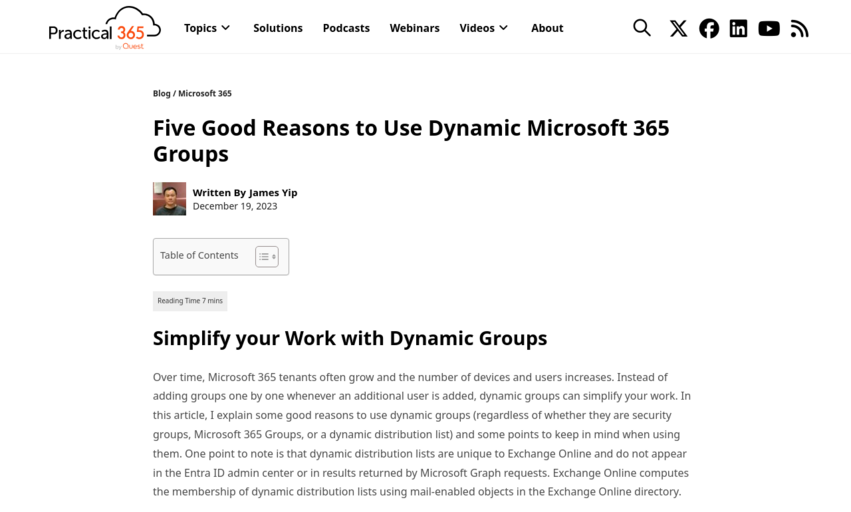Open the YouTube channel icon
851x512 pixels.
click(769, 28)
